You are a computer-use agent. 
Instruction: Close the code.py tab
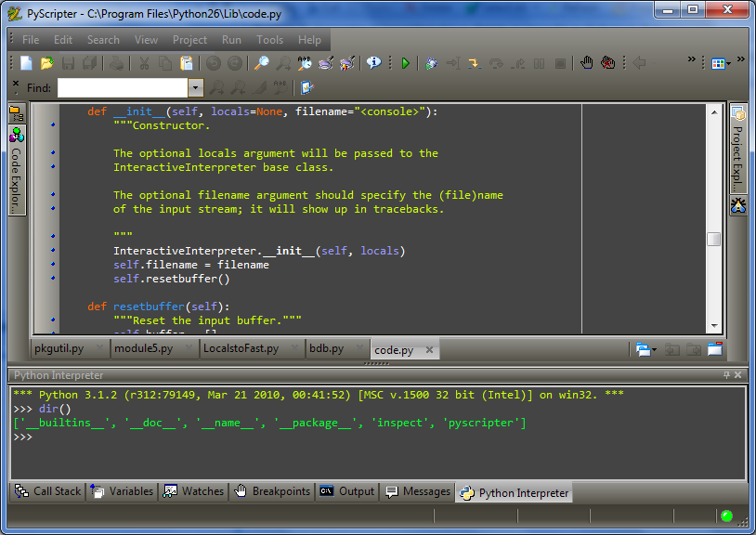pos(430,350)
